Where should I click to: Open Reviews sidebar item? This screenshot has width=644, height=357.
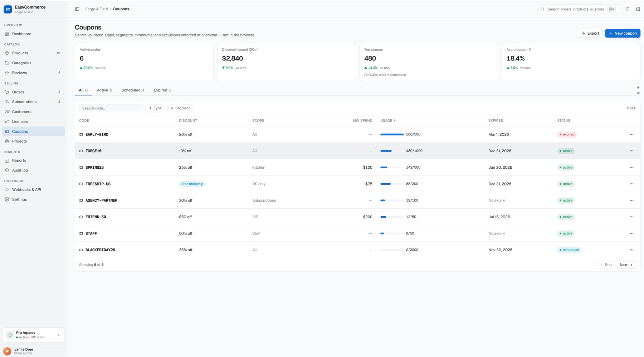[x=33, y=73]
